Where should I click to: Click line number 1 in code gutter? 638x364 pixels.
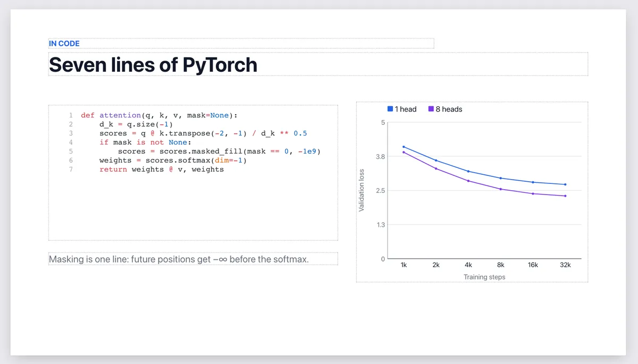pos(70,115)
